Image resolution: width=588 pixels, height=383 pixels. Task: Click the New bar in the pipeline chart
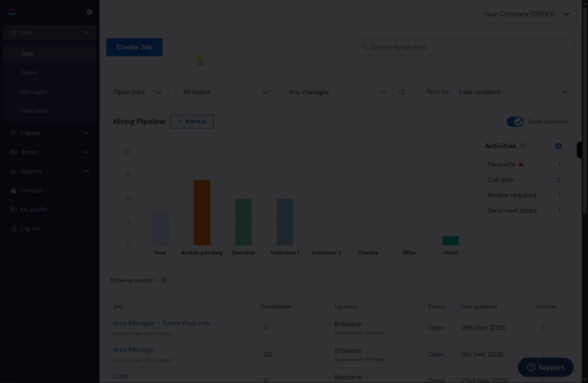coord(160,229)
